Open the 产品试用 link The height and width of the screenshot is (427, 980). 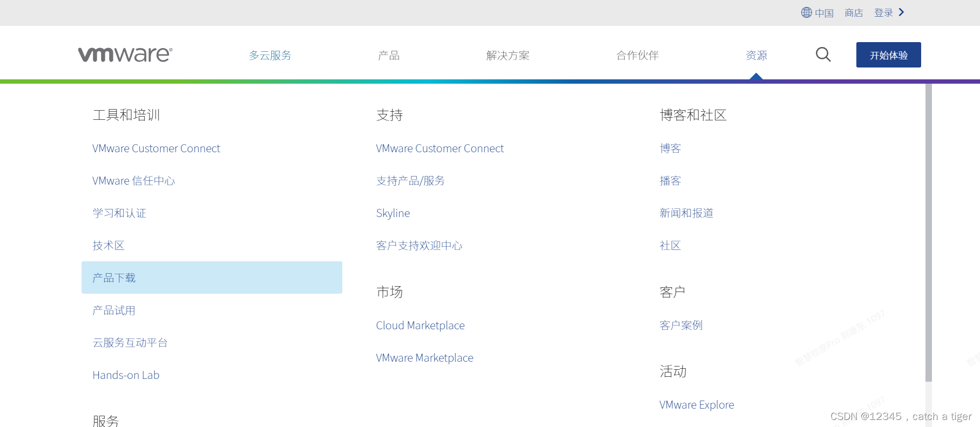click(x=114, y=310)
